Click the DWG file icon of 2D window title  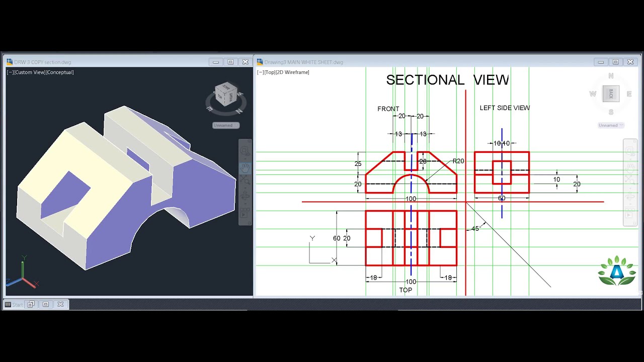coord(260,62)
